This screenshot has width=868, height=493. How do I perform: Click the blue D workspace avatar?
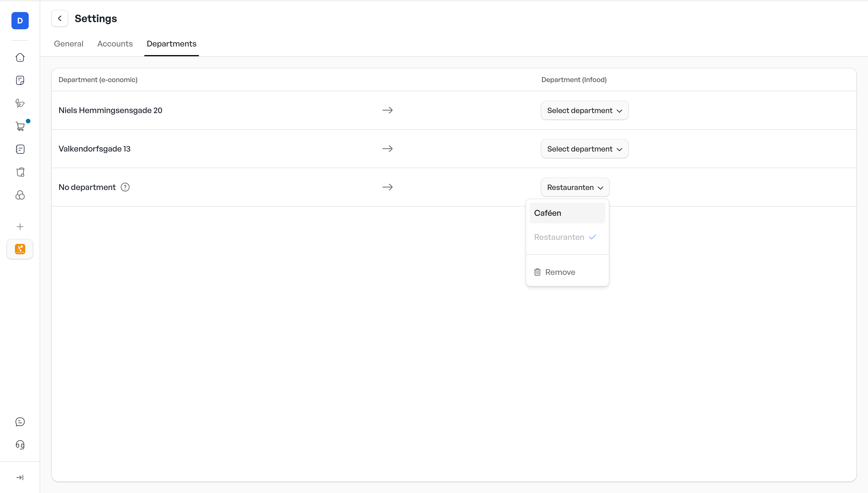[x=20, y=21]
